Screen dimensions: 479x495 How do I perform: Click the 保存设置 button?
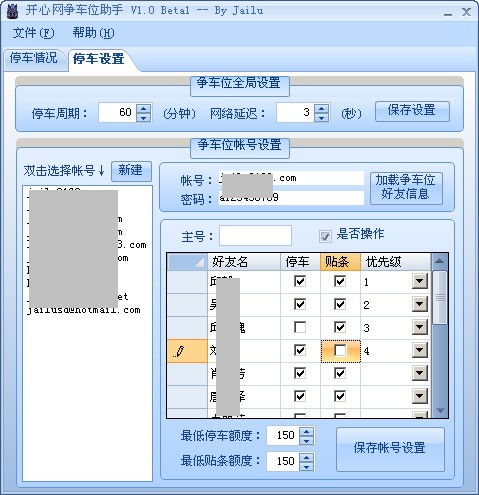click(x=412, y=111)
